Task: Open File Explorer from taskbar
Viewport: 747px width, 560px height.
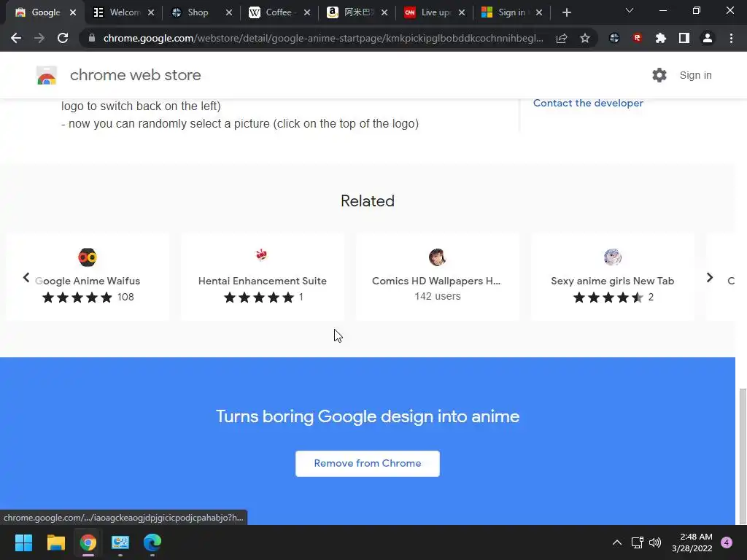Action: (x=55, y=542)
